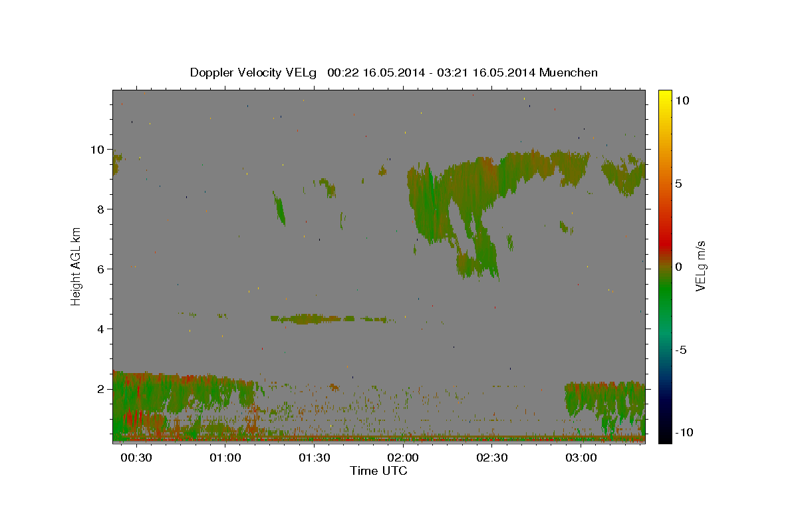Click the plot title 'Doppler Velocity VELg'
This screenshot has width=798, height=532.
pyautogui.click(x=253, y=72)
